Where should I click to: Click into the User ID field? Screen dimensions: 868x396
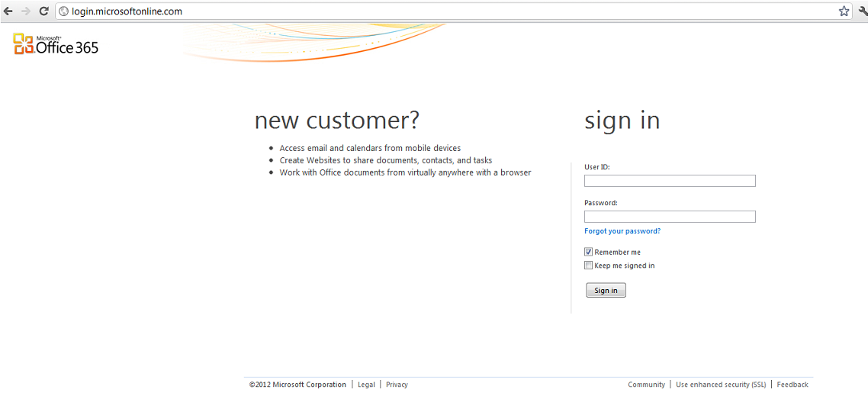670,181
